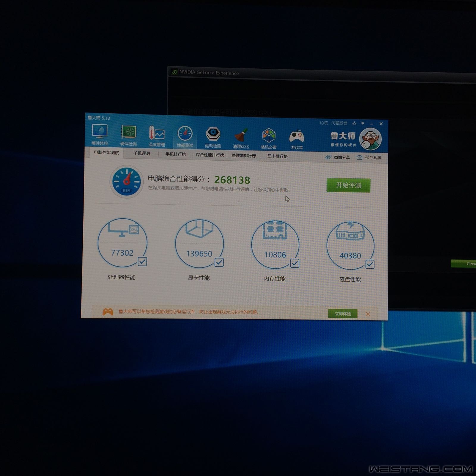The image size is (476, 476).
Task: Click 保存截屏 save screenshot text
Action: tap(373, 157)
